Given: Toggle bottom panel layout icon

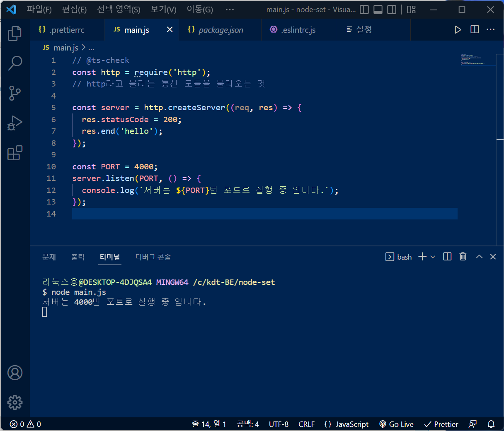Looking at the screenshot, I should (378, 9).
